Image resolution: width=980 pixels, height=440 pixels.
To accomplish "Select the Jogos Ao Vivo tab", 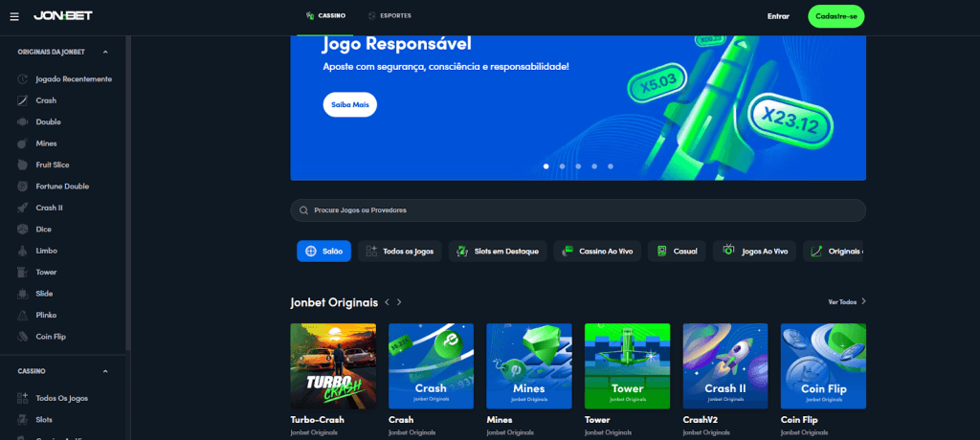I will tap(754, 252).
